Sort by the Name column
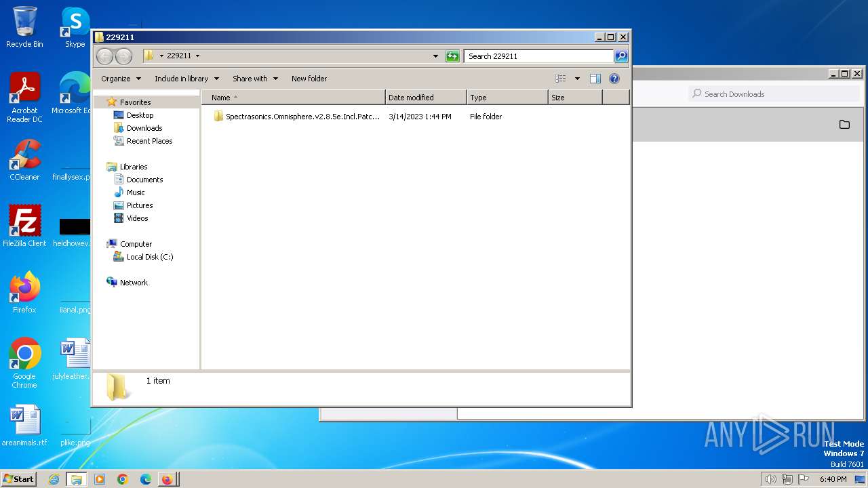The height and width of the screenshot is (488, 868). click(x=294, y=98)
